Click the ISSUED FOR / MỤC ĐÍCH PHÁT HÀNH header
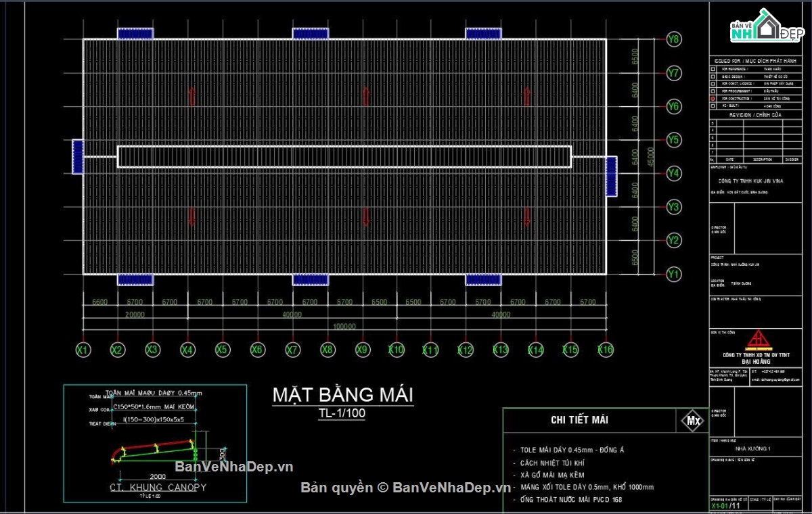Image resolution: width=812 pixels, height=514 pixels. click(756, 60)
